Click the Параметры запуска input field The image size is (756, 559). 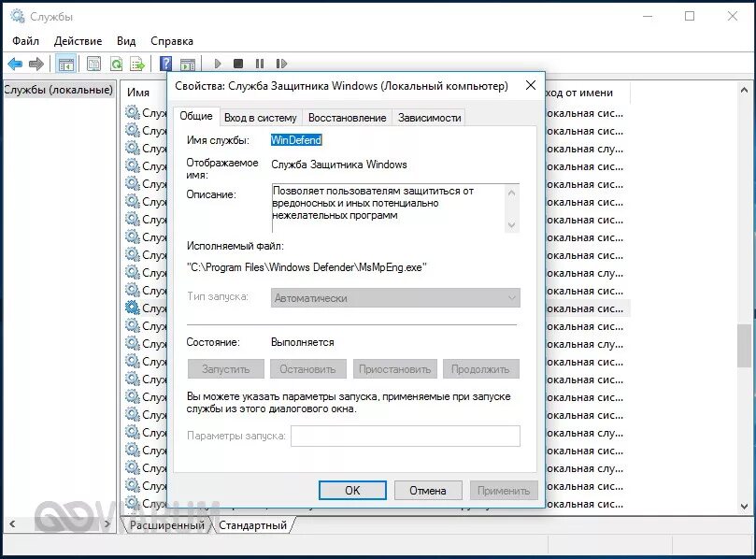coord(406,436)
